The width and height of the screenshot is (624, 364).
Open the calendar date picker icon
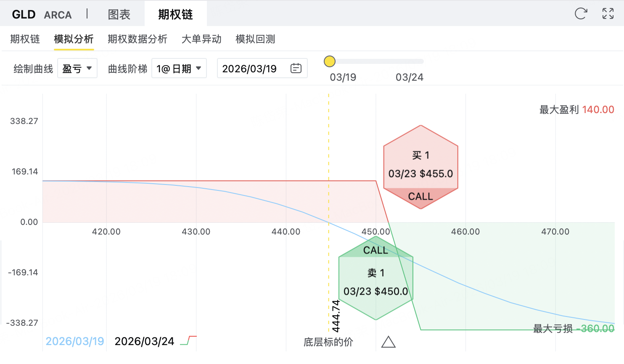tap(296, 69)
